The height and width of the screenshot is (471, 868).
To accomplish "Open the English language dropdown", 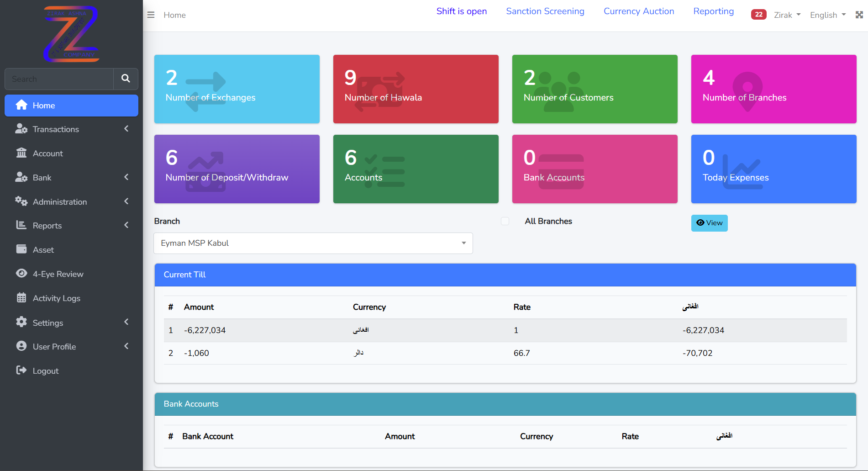I will point(827,15).
